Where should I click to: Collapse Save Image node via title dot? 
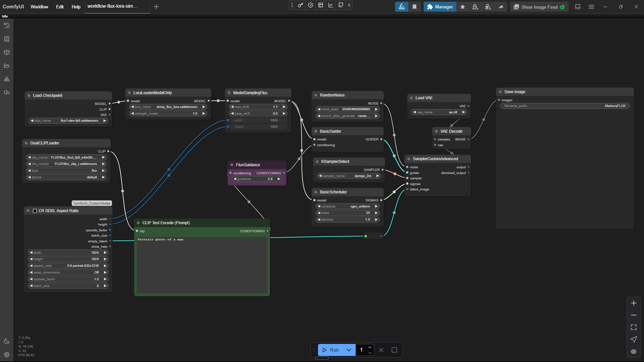[500, 92]
